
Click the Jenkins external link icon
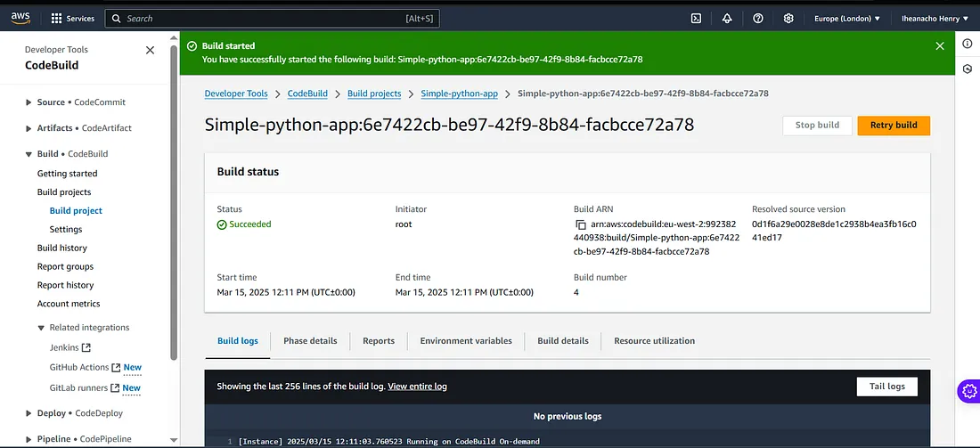tap(87, 347)
